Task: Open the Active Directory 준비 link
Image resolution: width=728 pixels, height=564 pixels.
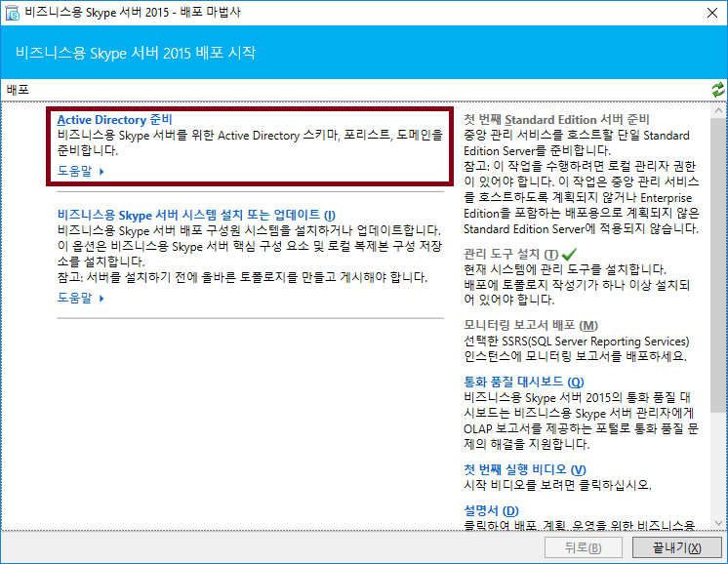Action: coord(114,120)
